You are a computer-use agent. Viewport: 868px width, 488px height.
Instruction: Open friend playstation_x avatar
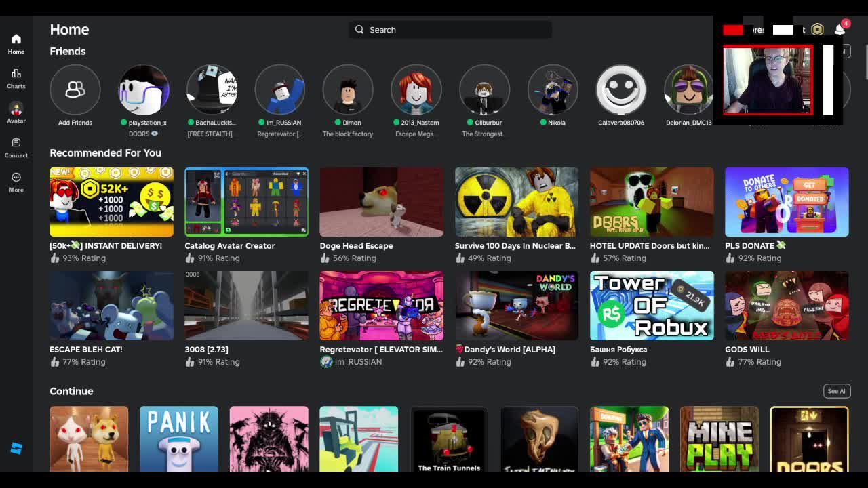point(144,89)
